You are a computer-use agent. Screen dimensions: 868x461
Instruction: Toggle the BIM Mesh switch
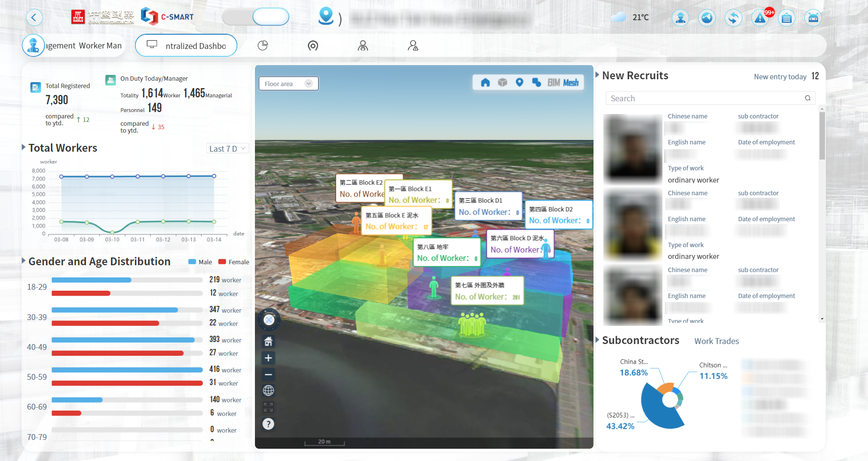tap(563, 83)
